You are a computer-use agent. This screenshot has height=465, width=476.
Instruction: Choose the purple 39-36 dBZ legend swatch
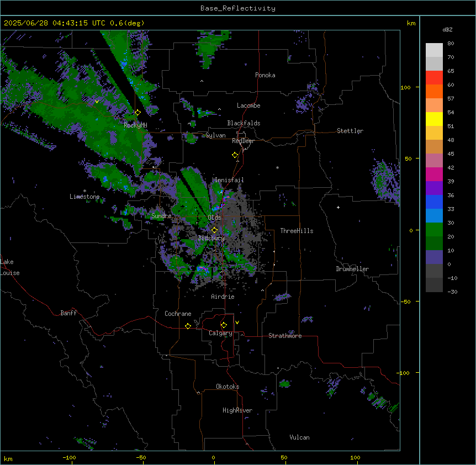click(434, 188)
